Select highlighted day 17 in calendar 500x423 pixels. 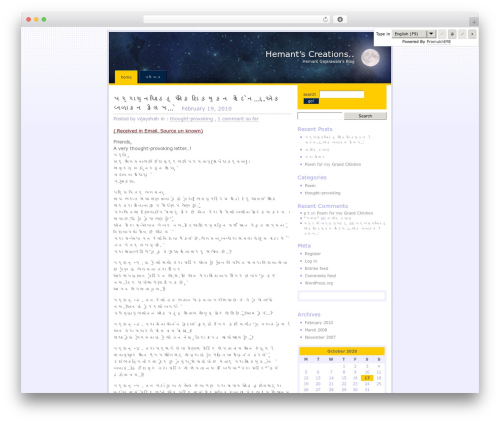tap(367, 378)
